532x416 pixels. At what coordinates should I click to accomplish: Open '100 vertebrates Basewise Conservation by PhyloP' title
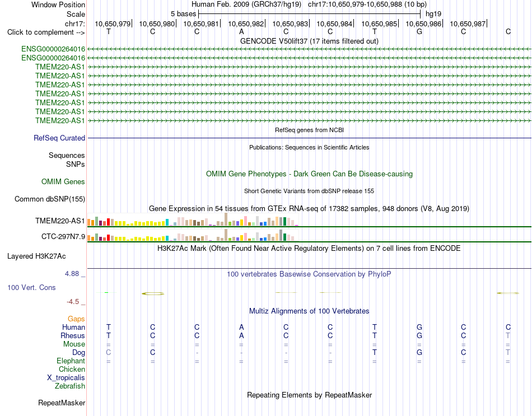click(x=309, y=274)
